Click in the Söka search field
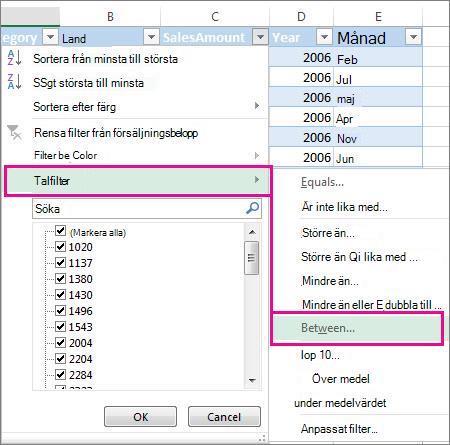 [x=138, y=209]
